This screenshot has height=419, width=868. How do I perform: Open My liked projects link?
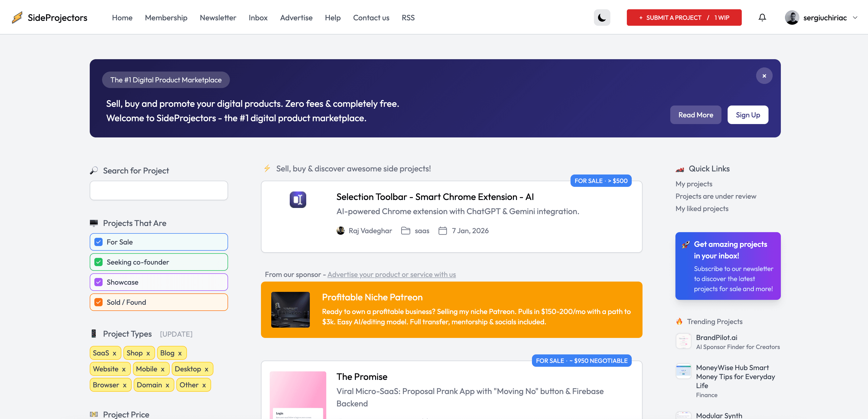coord(702,209)
